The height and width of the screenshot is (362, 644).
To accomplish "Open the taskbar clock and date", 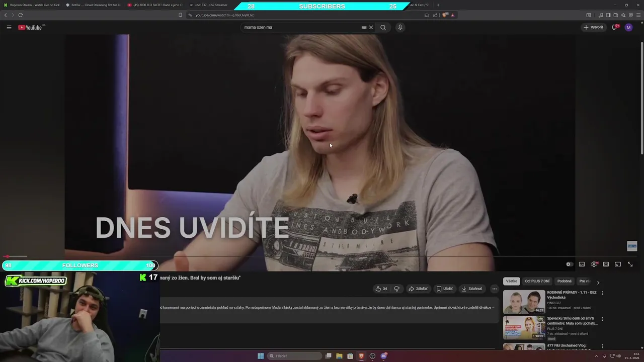I will pos(631,356).
